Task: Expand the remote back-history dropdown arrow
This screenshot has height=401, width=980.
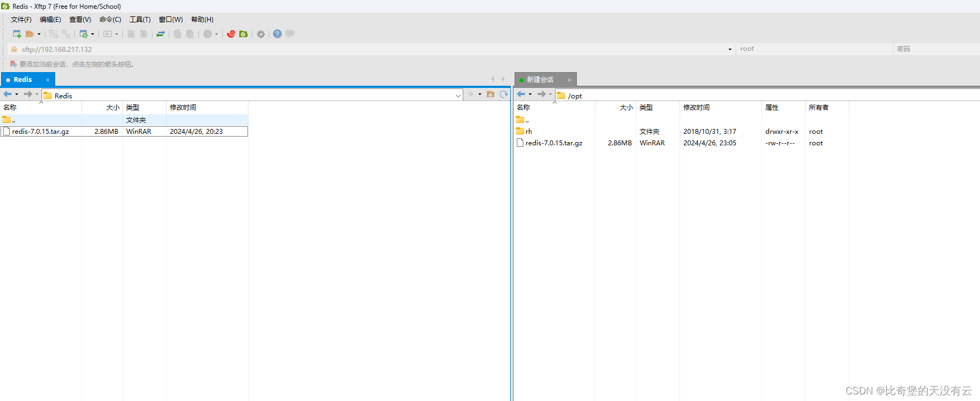Action: click(x=530, y=94)
